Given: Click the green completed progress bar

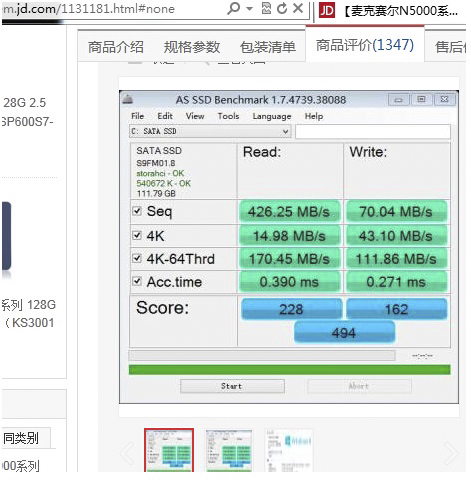Looking at the screenshot, I should pyautogui.click(x=289, y=369).
